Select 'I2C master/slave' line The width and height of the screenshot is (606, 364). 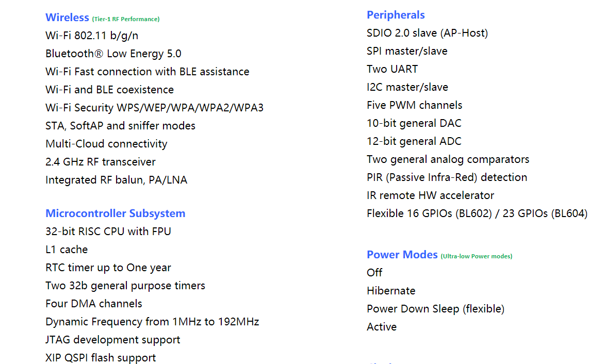coord(407,87)
